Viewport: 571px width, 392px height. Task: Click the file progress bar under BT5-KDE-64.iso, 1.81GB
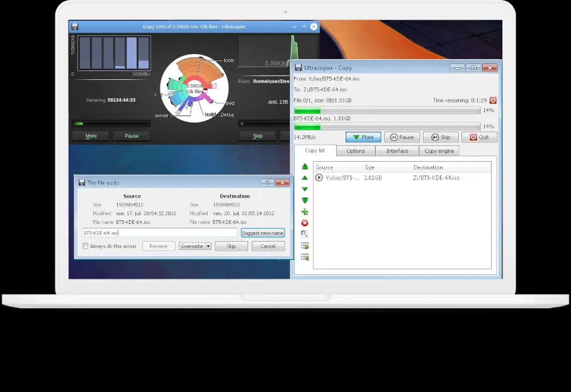(387, 126)
